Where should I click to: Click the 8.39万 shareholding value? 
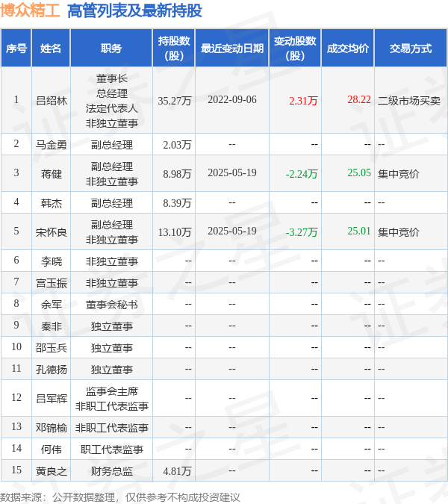click(177, 203)
